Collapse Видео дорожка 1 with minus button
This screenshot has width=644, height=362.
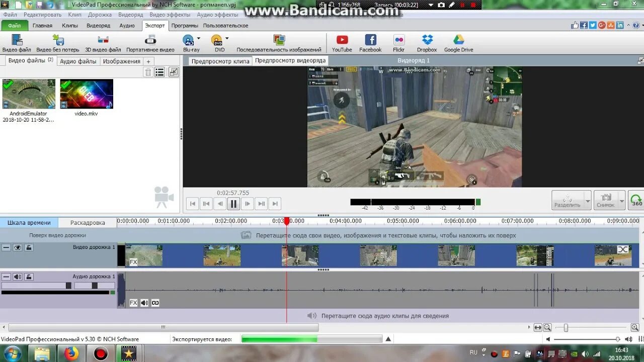click(x=6, y=247)
